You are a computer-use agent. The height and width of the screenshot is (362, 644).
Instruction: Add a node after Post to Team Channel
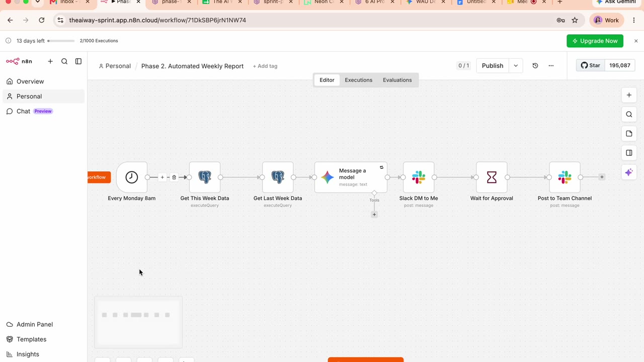tap(602, 177)
